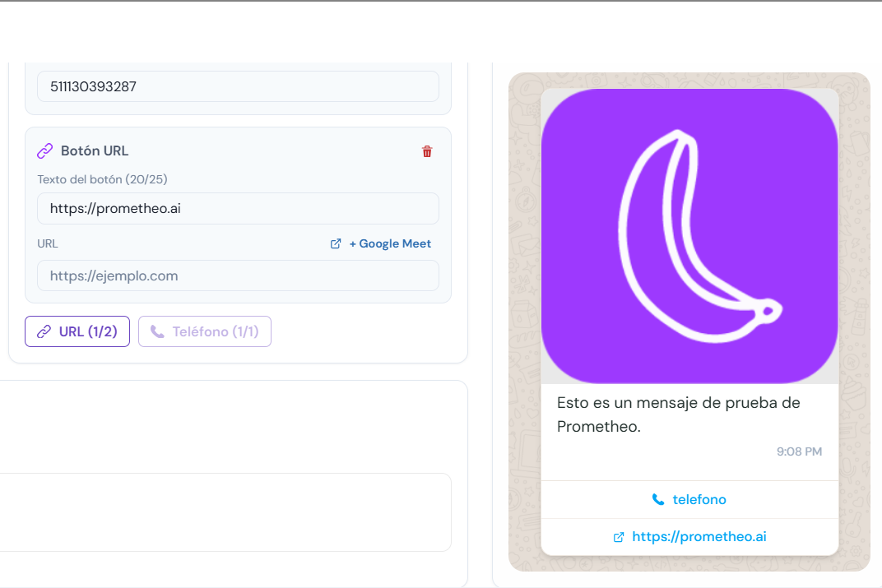
Task: Click phone icon in preview telefono button
Action: pyautogui.click(x=658, y=499)
